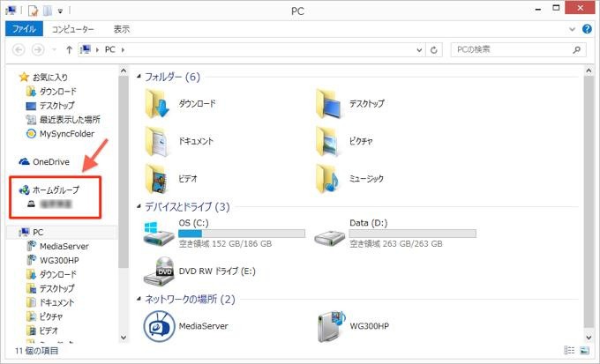Switch to the コンピューター ribbon tab

(x=73, y=29)
